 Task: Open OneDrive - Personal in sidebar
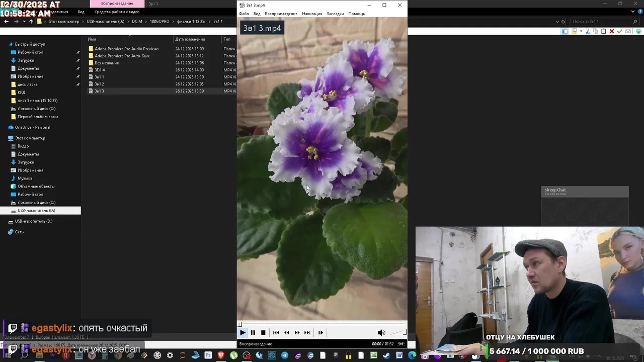tap(32, 127)
